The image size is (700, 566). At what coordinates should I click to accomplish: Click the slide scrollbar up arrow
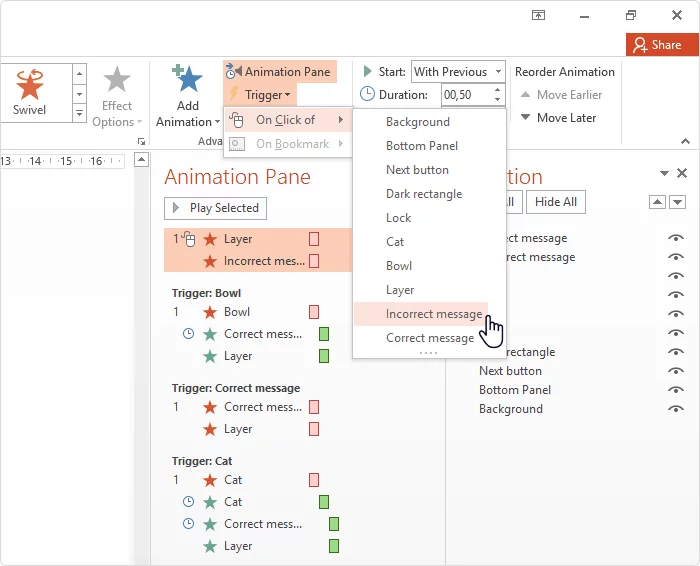pyautogui.click(x=142, y=159)
